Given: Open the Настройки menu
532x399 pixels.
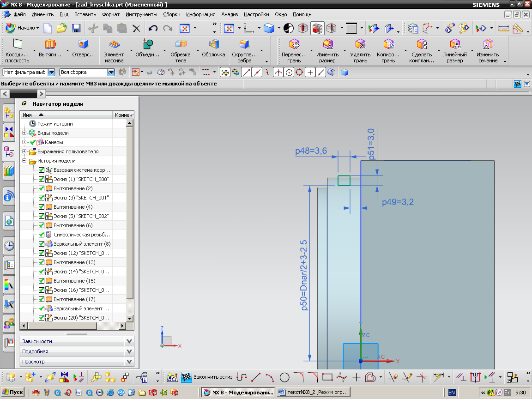Looking at the screenshot, I should [256, 14].
